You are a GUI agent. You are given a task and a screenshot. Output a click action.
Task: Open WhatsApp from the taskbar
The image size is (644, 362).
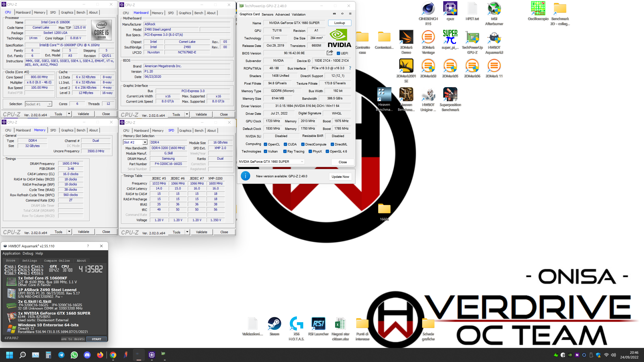[74, 355]
